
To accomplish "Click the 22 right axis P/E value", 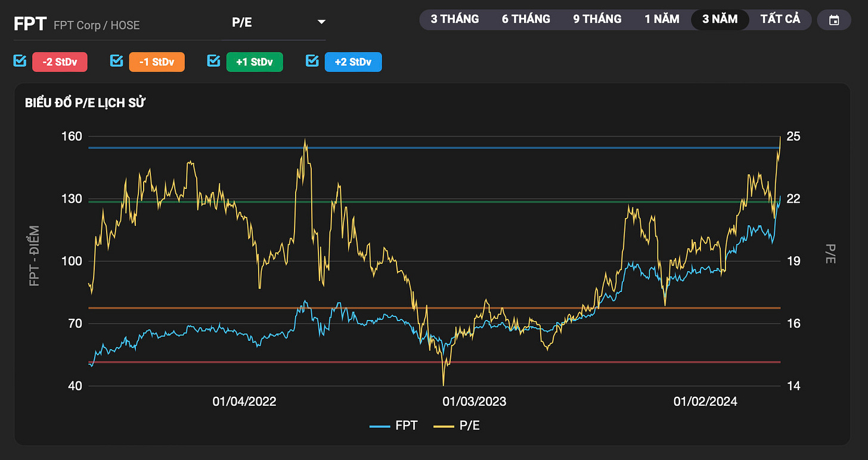I will pos(793,198).
